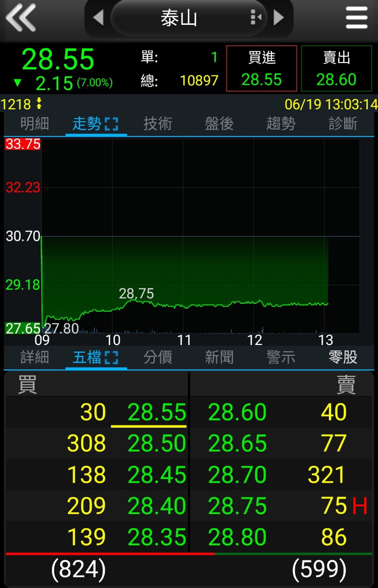The height and width of the screenshot is (588, 378).
Task: Tap the 買 bid column header
Action: [27, 385]
